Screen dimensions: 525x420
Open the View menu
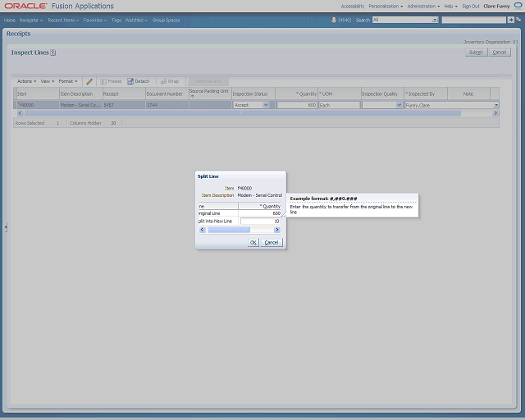pos(48,81)
